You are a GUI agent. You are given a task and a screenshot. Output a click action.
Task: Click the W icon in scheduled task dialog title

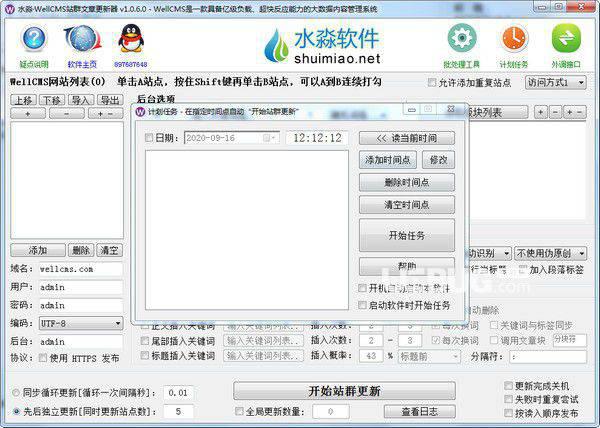(140, 112)
